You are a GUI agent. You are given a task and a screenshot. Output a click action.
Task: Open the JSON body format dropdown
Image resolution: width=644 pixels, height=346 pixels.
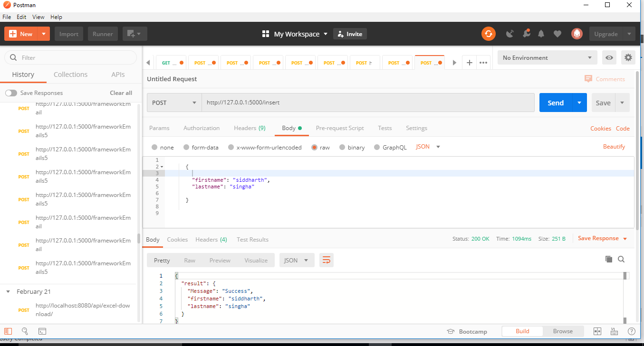point(428,147)
